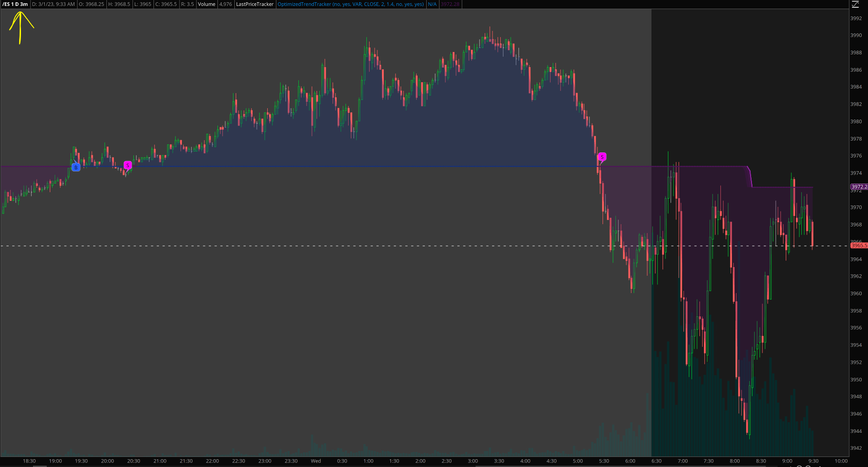Click the LastPriceTracker study label
This screenshot has height=467, width=868.
pyautogui.click(x=254, y=4)
